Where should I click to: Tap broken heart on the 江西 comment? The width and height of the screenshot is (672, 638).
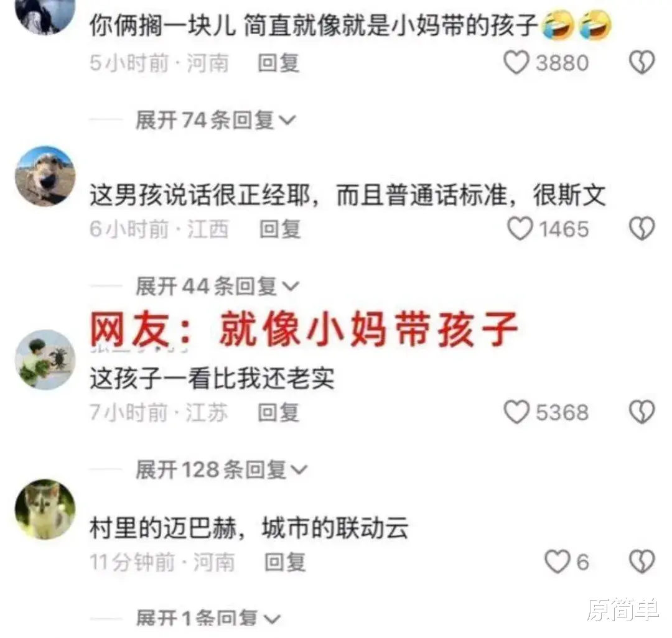[x=642, y=228]
